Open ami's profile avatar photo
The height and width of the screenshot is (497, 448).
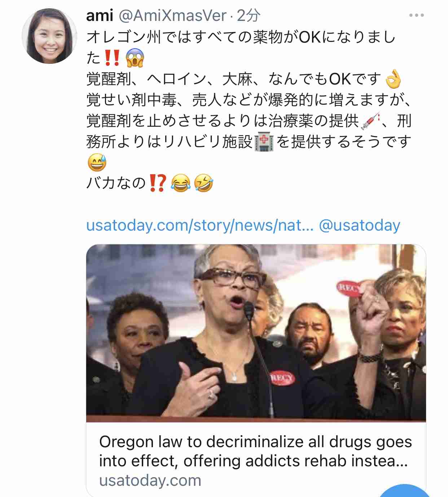point(50,36)
